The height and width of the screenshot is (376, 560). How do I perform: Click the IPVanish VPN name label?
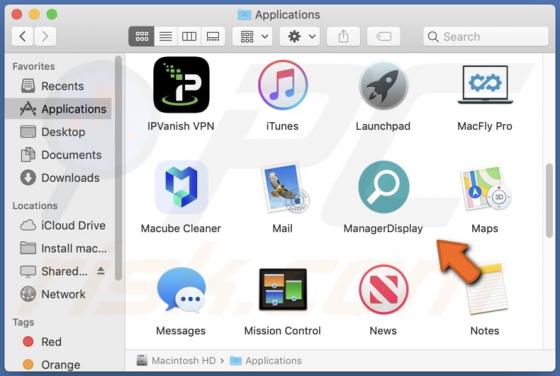181,126
